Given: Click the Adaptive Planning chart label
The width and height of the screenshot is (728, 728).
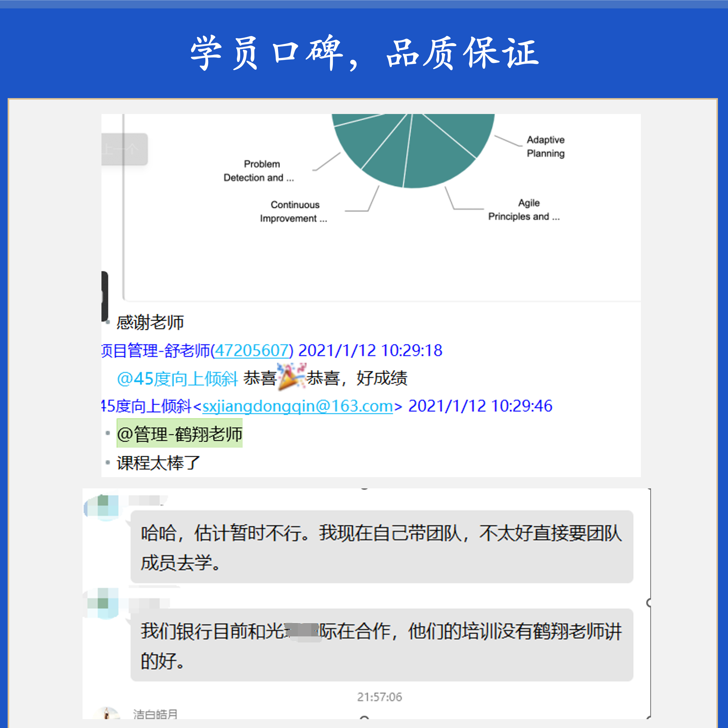Looking at the screenshot, I should [545, 147].
